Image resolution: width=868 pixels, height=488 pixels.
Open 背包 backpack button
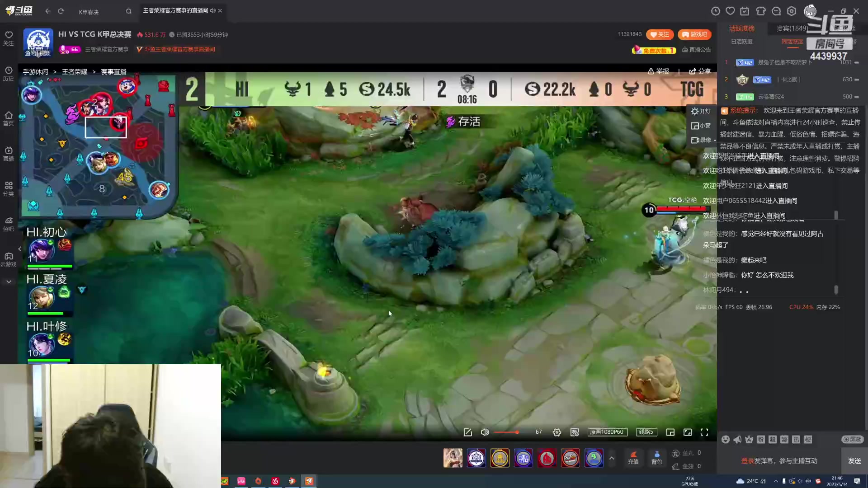pos(657,458)
